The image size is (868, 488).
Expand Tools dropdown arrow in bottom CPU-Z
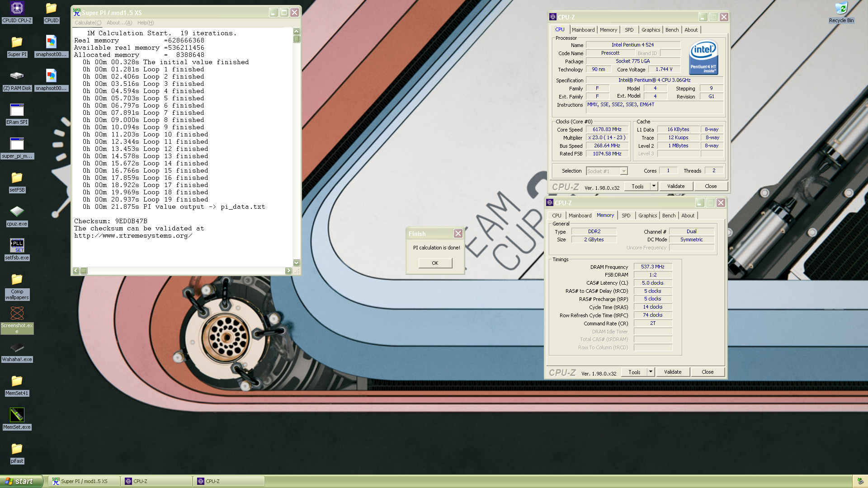click(x=650, y=372)
